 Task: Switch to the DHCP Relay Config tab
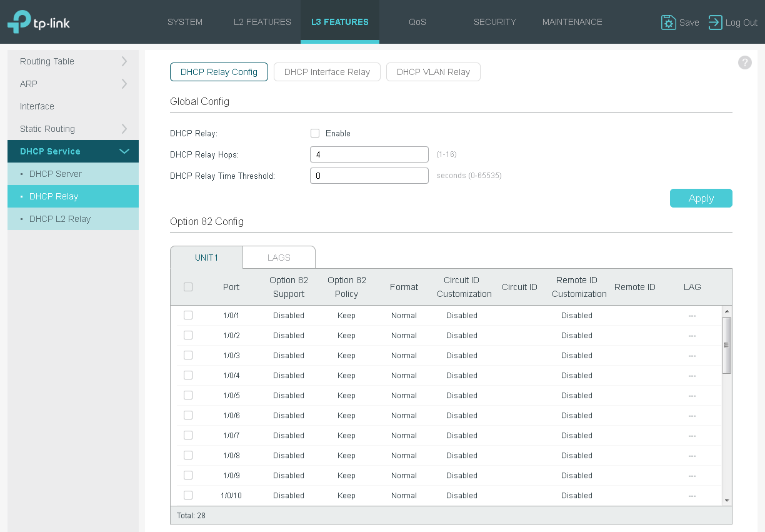point(219,72)
